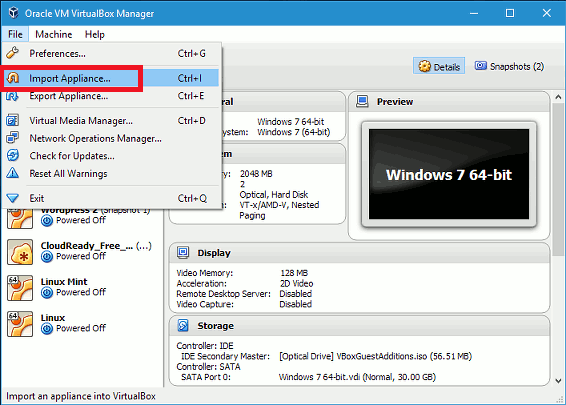The width and height of the screenshot is (566, 405).
Task: Click the Video Memory 128 MB value
Action: [294, 273]
